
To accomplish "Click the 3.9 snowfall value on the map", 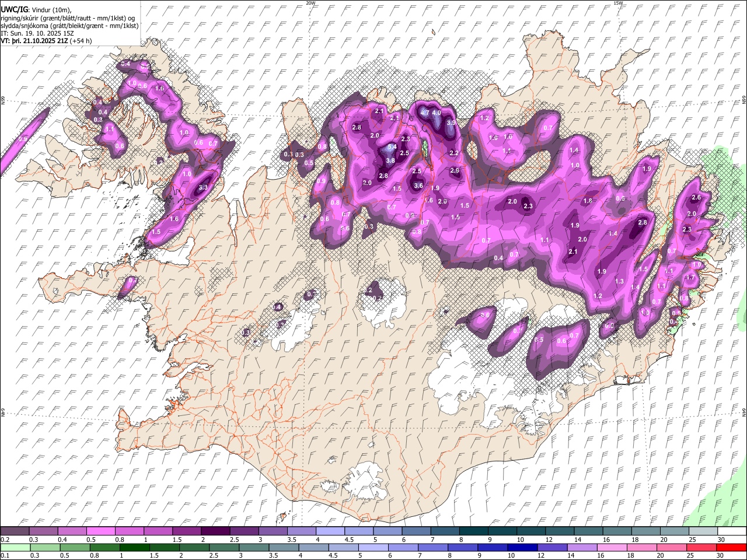I will [451, 123].
